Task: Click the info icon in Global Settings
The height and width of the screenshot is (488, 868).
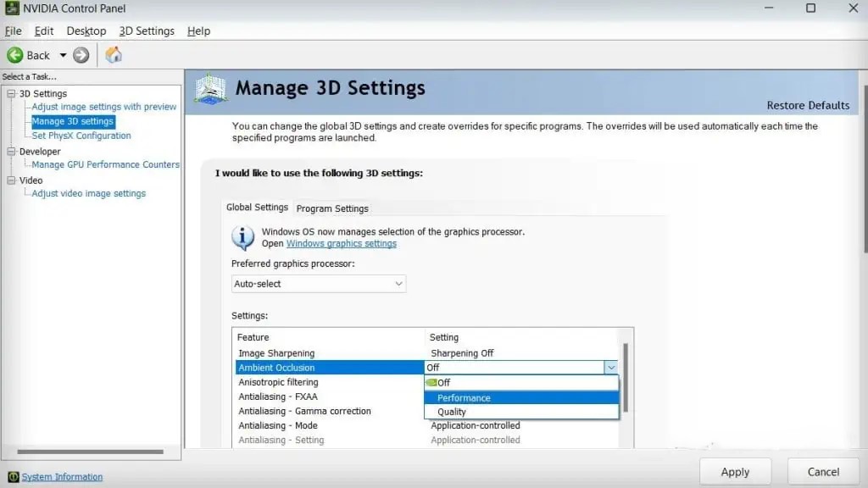Action: point(243,237)
